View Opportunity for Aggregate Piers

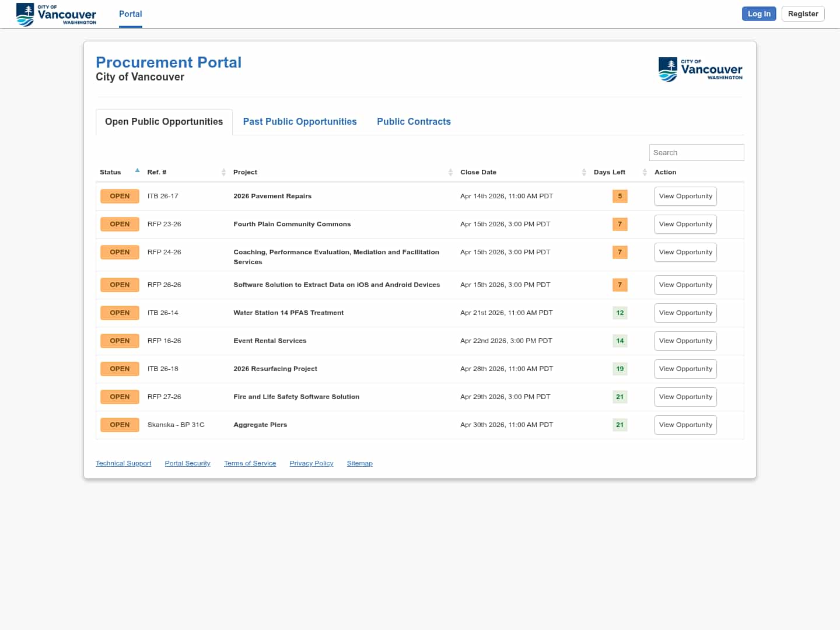click(685, 425)
